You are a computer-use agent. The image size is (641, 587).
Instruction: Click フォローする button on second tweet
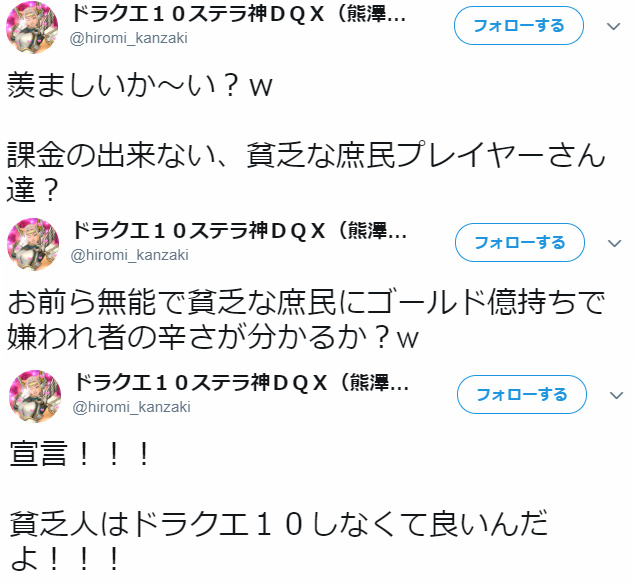tap(520, 243)
